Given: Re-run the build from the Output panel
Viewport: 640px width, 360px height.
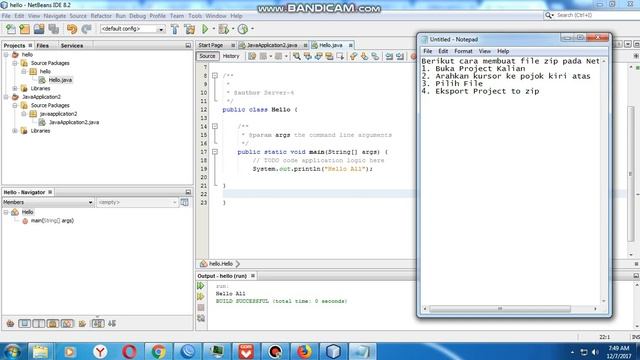Looking at the screenshot, I should click(201, 286).
